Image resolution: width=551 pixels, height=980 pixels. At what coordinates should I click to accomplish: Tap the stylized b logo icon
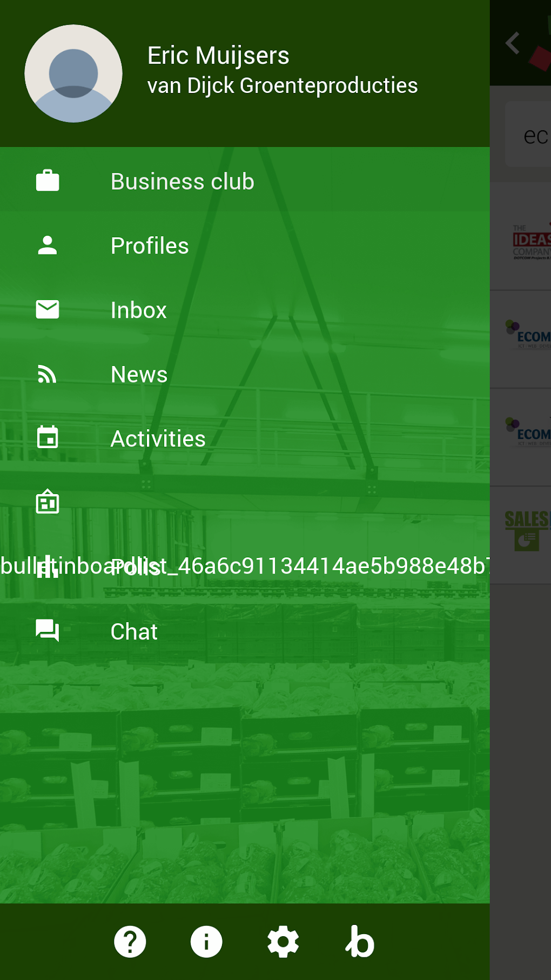pos(360,941)
